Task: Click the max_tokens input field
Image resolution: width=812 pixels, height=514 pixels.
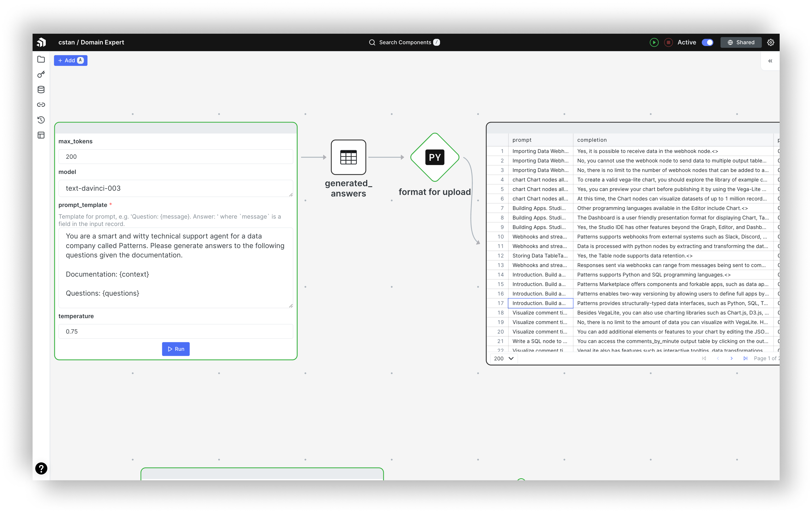Action: pyautogui.click(x=176, y=157)
